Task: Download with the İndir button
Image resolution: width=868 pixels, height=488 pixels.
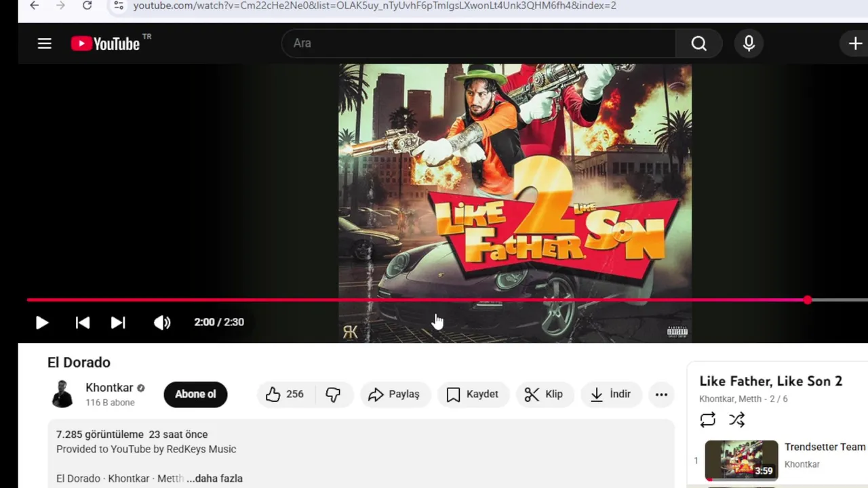Action: [x=610, y=394]
